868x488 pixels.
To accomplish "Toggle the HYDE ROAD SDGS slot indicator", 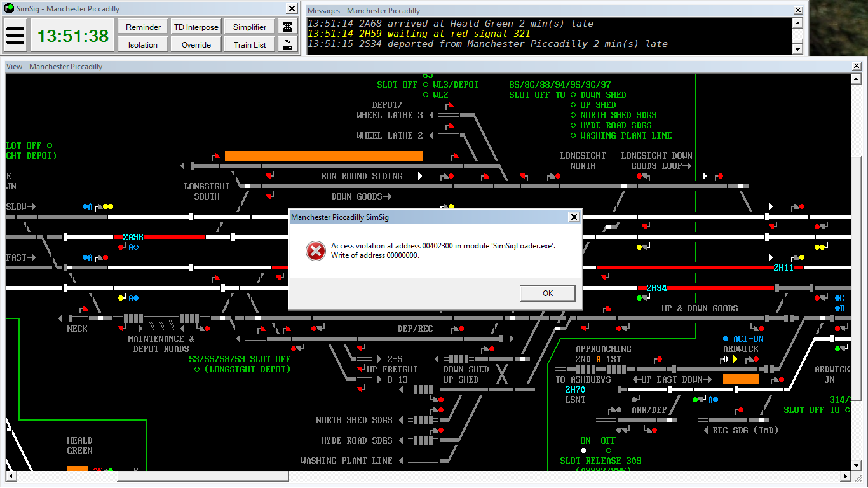I will 573,125.
